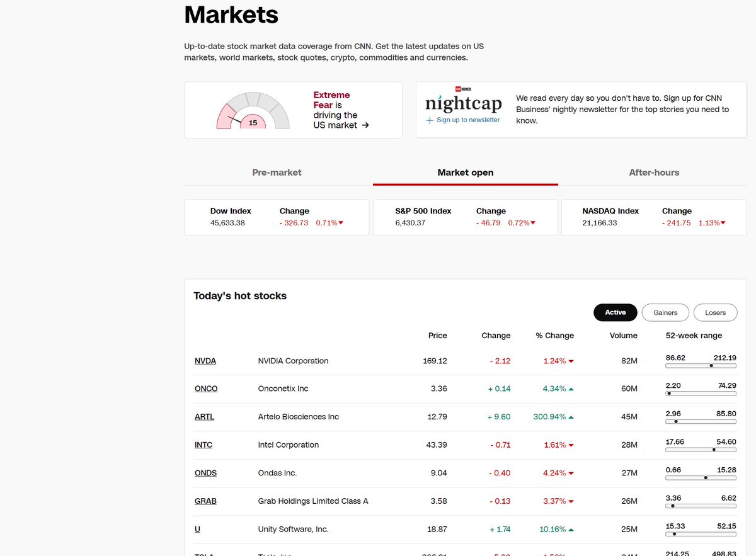Click the red down arrow in GRAB row

tap(571, 502)
